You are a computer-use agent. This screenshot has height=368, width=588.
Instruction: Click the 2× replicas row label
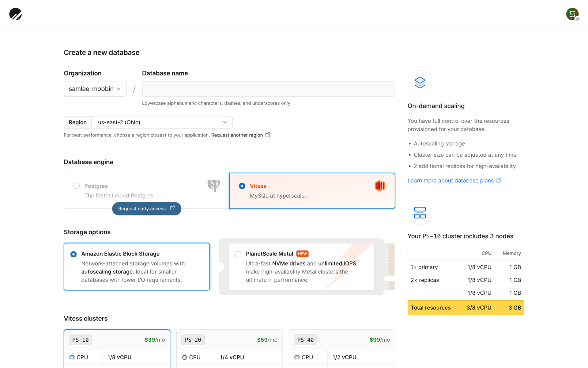425,280
